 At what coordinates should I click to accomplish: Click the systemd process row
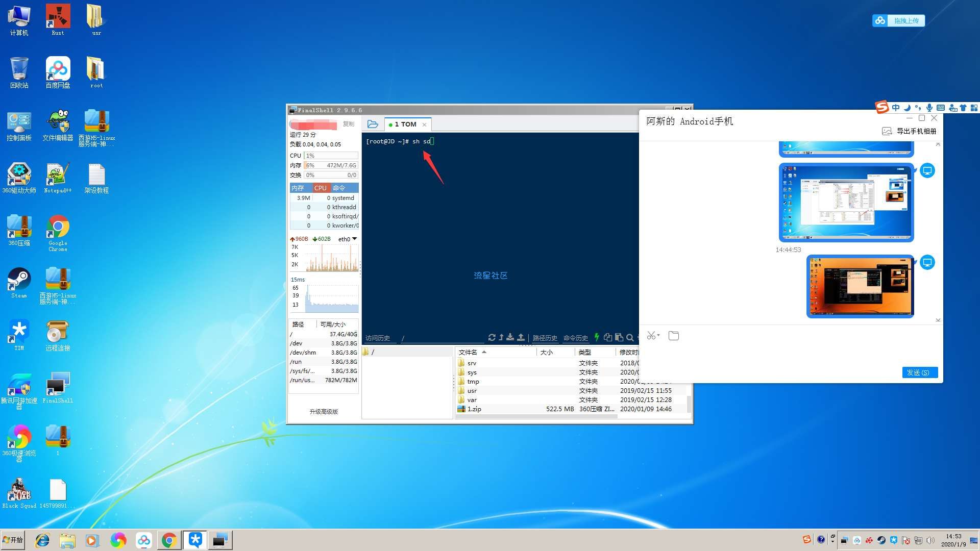[x=324, y=198]
